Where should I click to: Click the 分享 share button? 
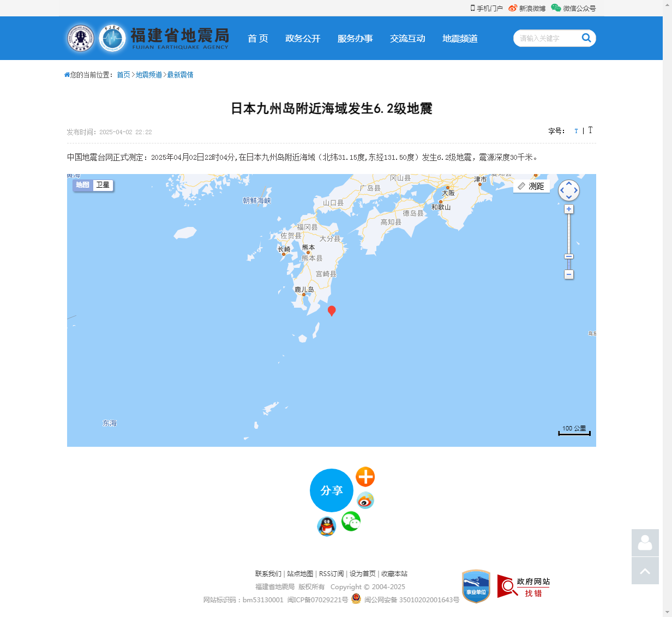332,490
